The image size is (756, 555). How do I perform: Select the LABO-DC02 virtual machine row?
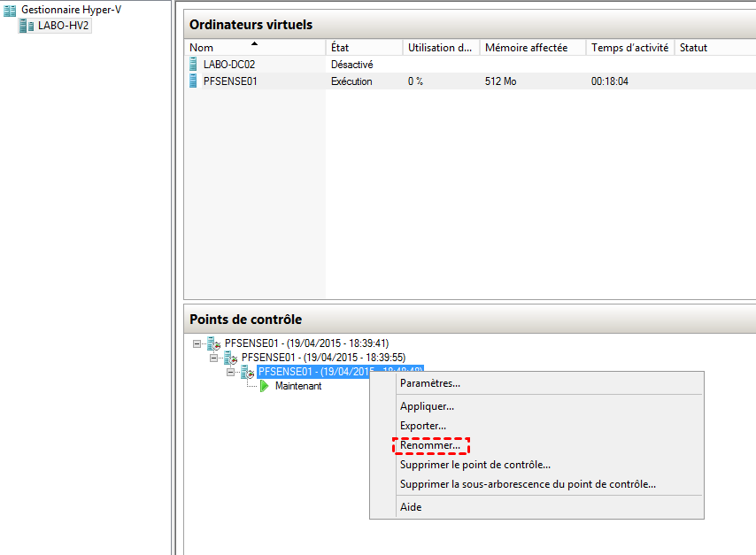469,64
